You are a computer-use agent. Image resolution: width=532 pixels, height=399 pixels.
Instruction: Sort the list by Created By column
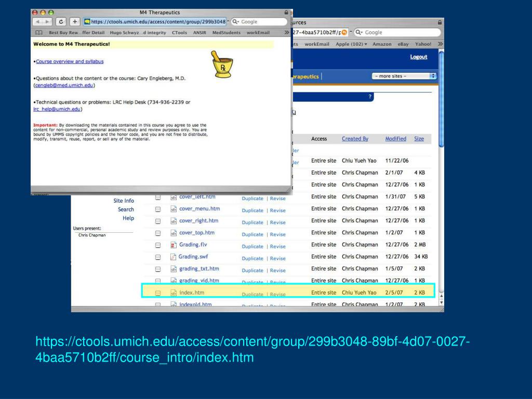pyautogui.click(x=355, y=139)
